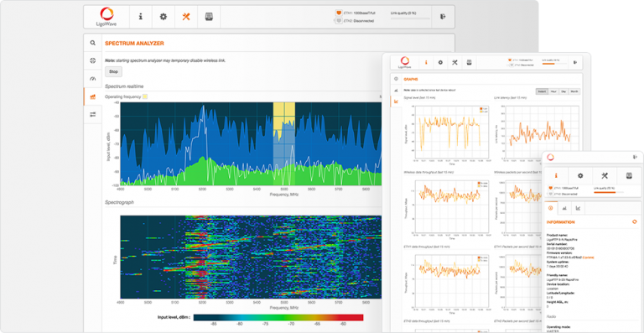The height and width of the screenshot is (333, 644).
Task: Open bar chart sidebar tab in Graphs window
Action: [396, 90]
